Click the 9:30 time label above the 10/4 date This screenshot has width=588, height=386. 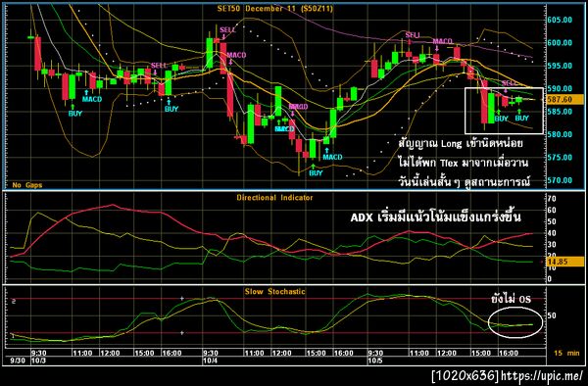[211, 353]
